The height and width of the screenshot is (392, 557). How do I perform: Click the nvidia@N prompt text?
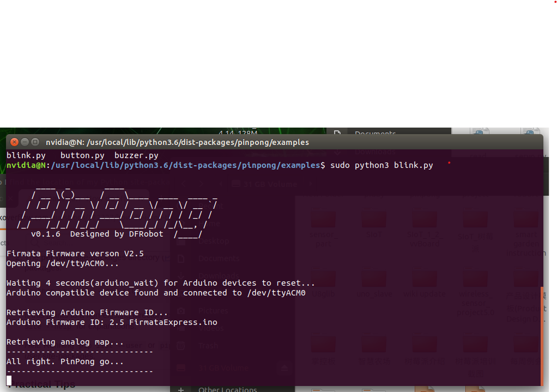click(26, 165)
